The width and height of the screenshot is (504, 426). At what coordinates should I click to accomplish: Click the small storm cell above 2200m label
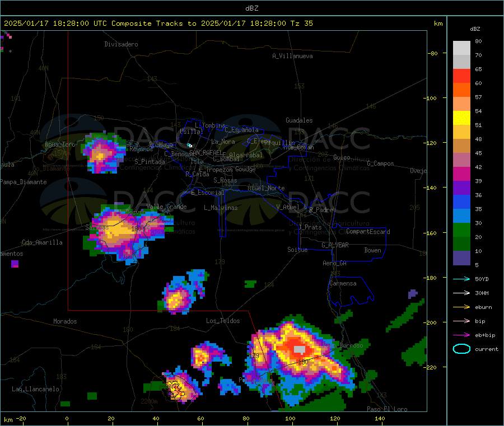coord(180,385)
